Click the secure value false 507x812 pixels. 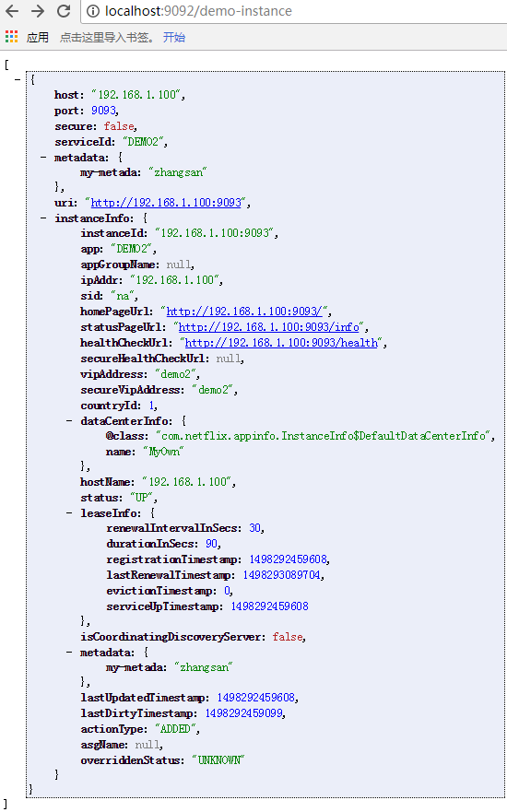coord(119,126)
